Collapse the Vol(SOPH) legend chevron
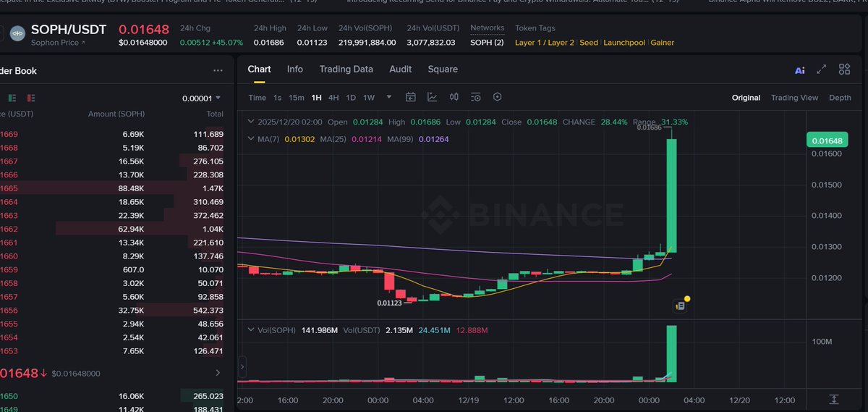 pos(251,330)
